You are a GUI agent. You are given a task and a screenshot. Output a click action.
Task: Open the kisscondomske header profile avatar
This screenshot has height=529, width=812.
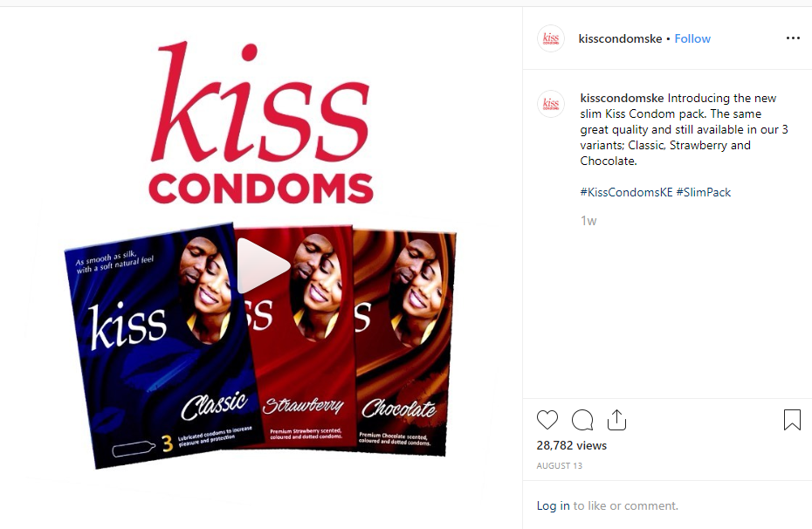tap(550, 38)
